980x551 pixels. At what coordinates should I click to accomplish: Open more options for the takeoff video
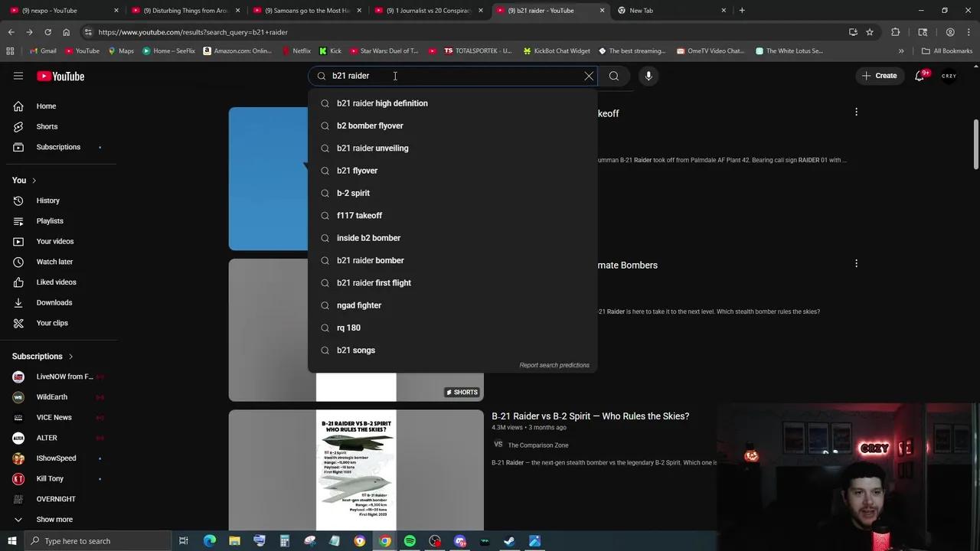856,112
